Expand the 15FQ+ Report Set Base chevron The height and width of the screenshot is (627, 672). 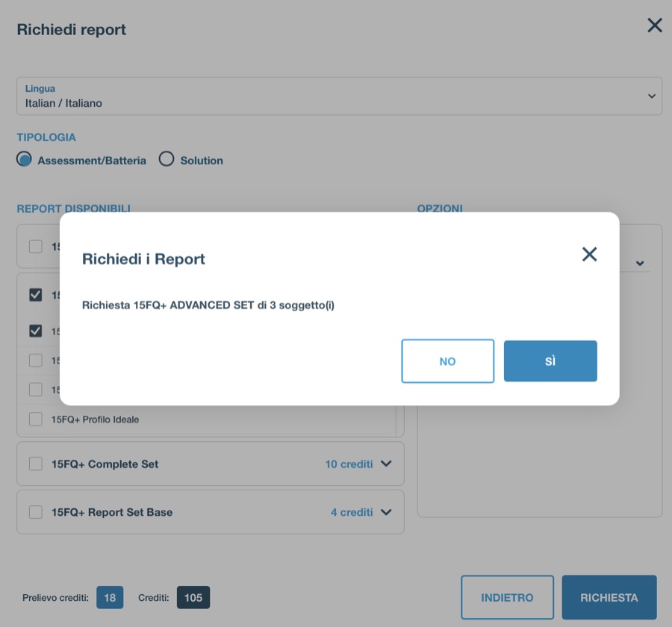point(386,512)
